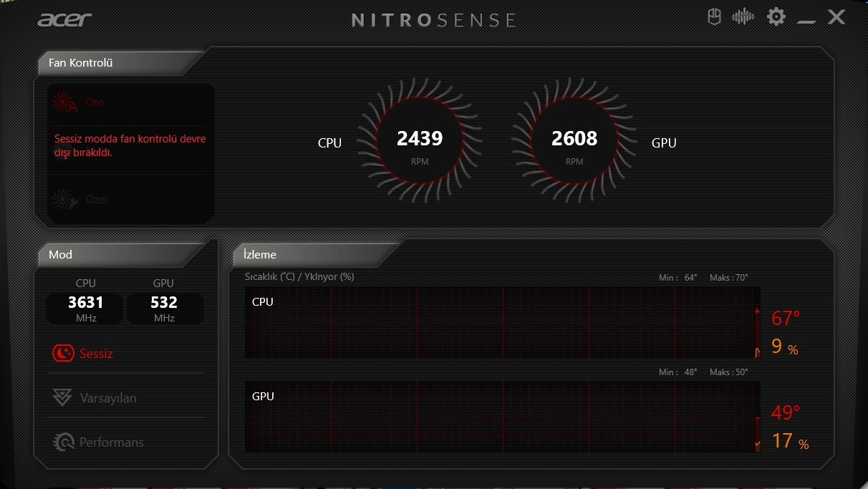Click the Performans gauge icon
This screenshot has height=489, width=868.
click(x=64, y=442)
